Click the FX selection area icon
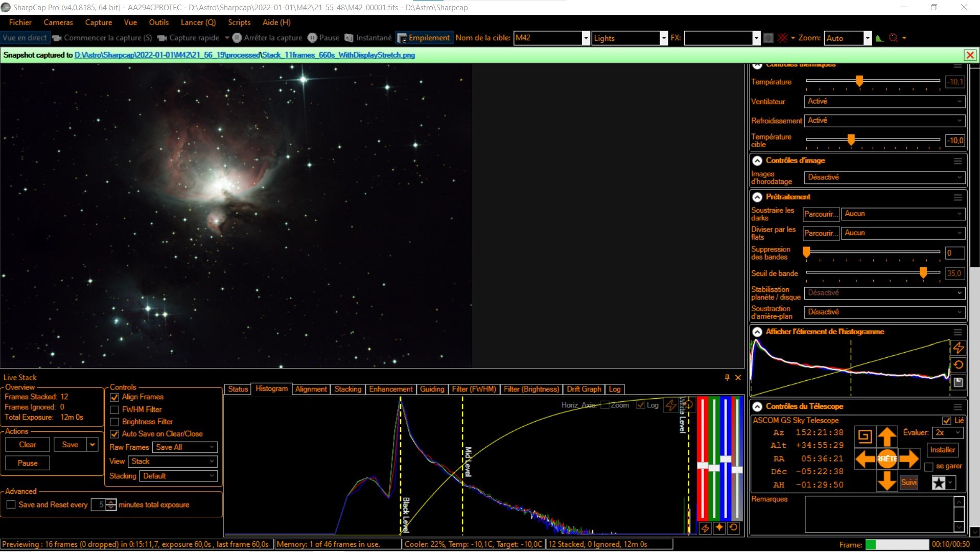This screenshot has height=552, width=980. tap(768, 38)
